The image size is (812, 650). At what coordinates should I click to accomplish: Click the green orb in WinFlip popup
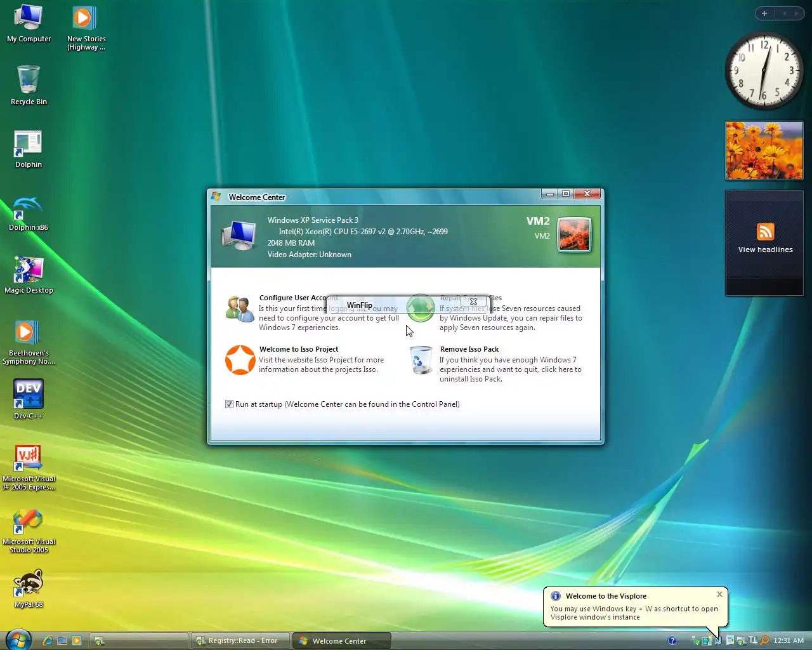pos(420,308)
